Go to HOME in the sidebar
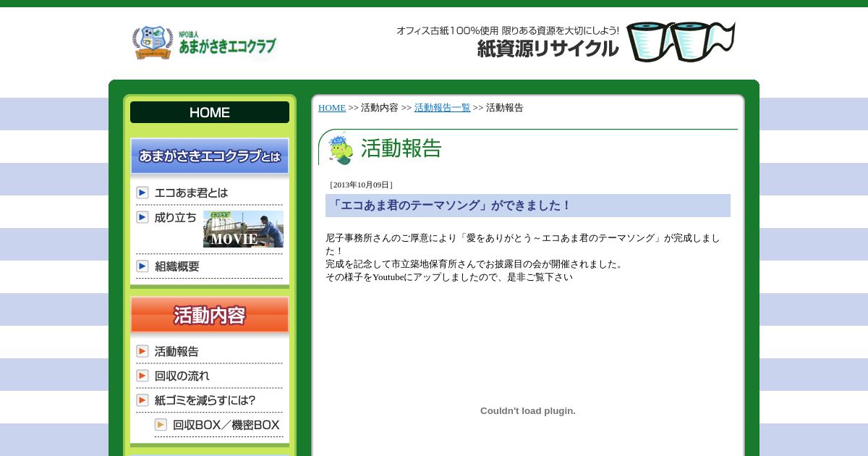This screenshot has width=868, height=456. pyautogui.click(x=210, y=112)
